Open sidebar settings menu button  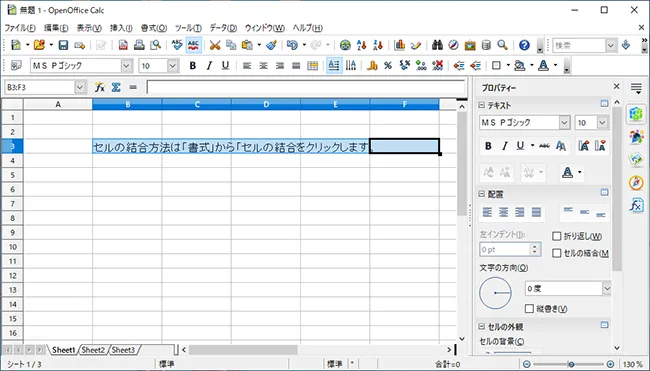pyautogui.click(x=636, y=87)
